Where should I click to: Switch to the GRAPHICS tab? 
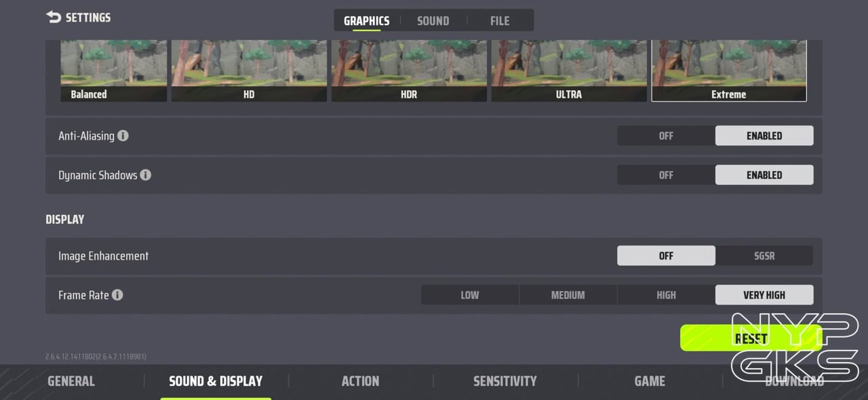[x=366, y=21]
